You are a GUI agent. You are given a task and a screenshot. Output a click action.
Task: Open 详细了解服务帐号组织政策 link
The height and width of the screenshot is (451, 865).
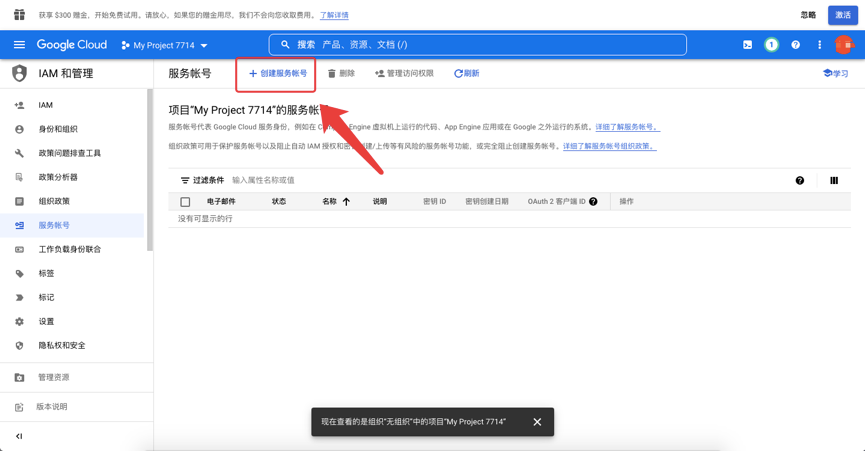click(x=610, y=146)
